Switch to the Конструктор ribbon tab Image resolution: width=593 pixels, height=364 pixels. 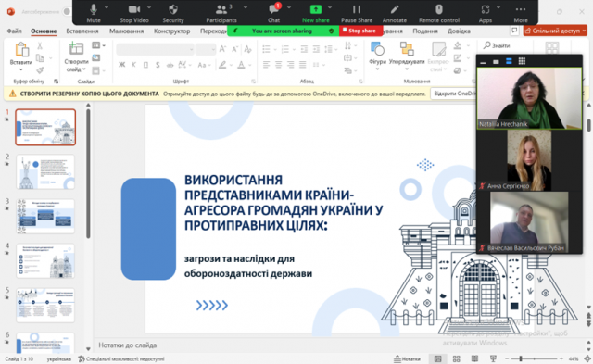point(171,31)
